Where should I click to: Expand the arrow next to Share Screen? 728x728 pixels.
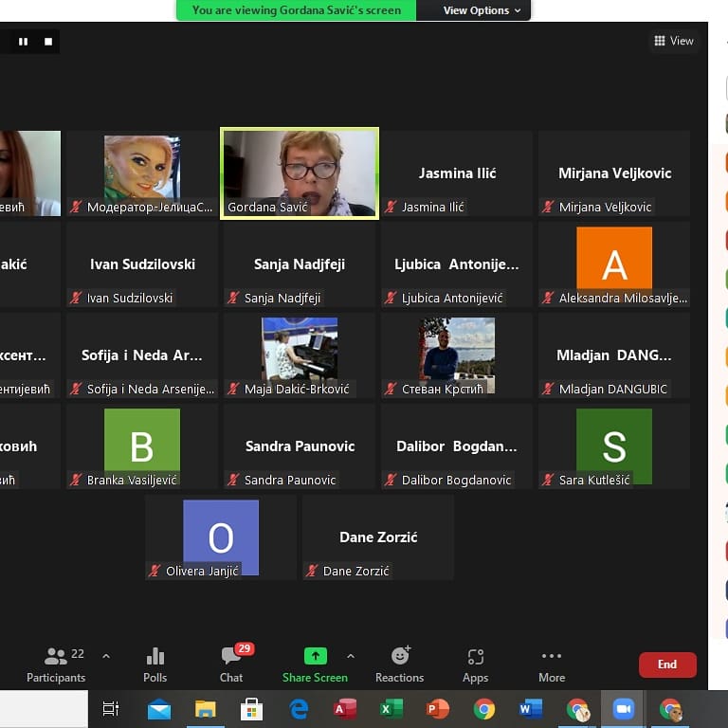click(351, 656)
